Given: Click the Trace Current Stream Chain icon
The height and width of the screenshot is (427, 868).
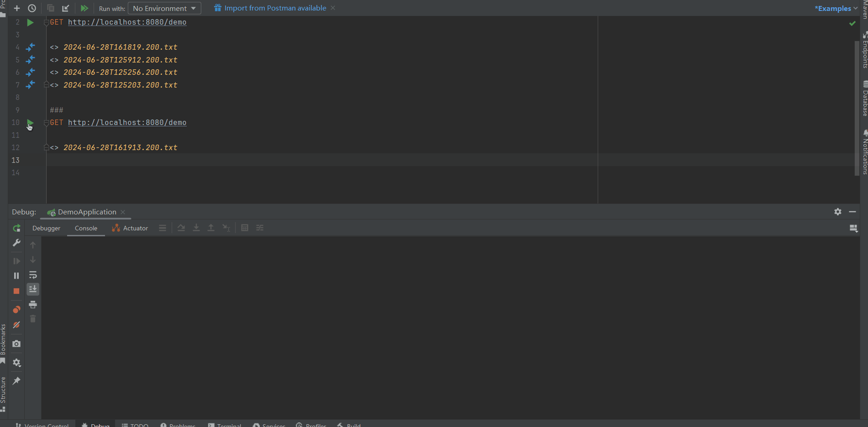Looking at the screenshot, I should (260, 228).
